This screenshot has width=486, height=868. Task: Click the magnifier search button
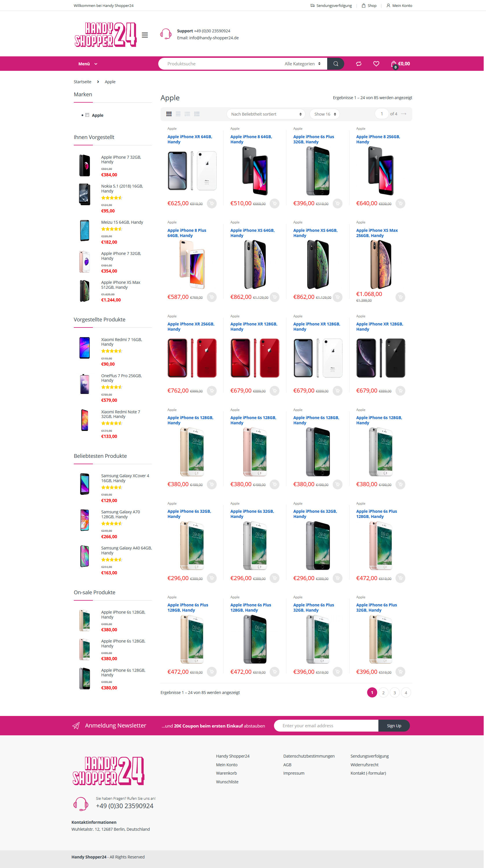(x=335, y=64)
